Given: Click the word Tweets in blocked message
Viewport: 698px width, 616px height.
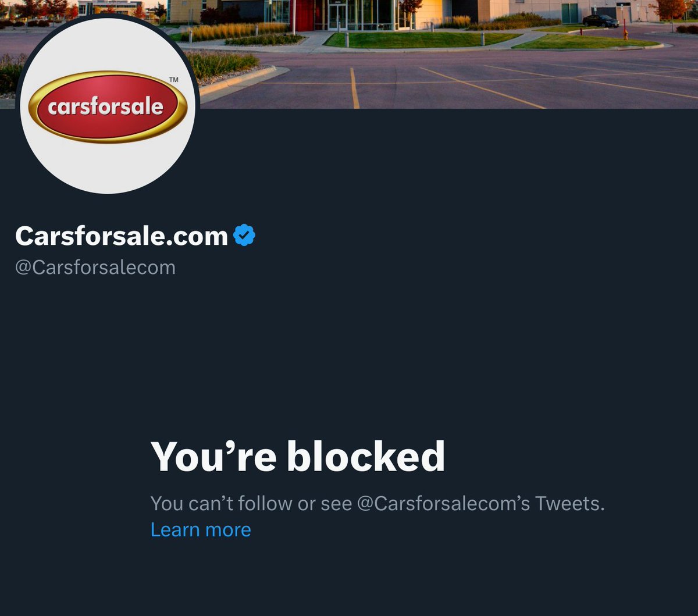Looking at the screenshot, I should pyautogui.click(x=567, y=503).
